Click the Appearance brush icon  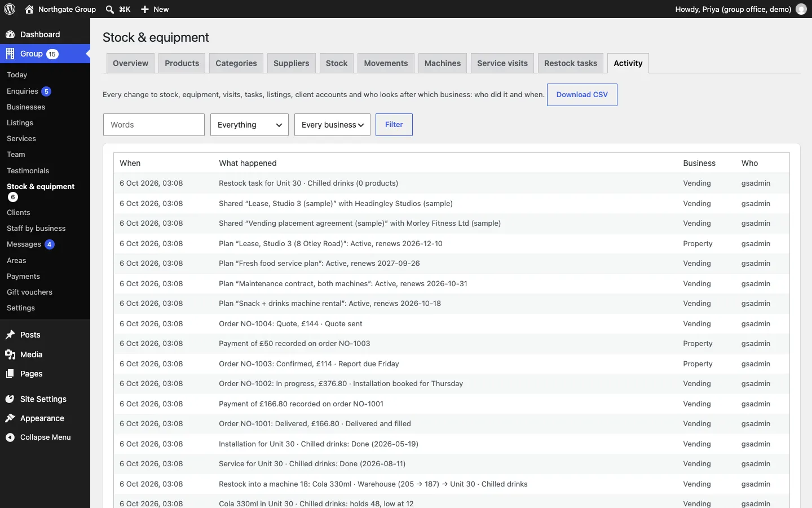[10, 418]
